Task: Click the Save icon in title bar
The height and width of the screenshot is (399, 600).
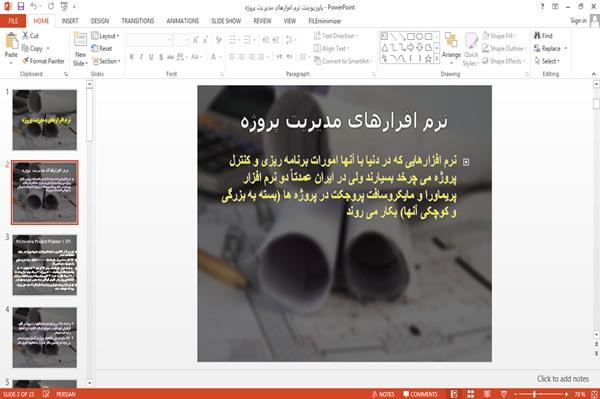Action: [21, 7]
